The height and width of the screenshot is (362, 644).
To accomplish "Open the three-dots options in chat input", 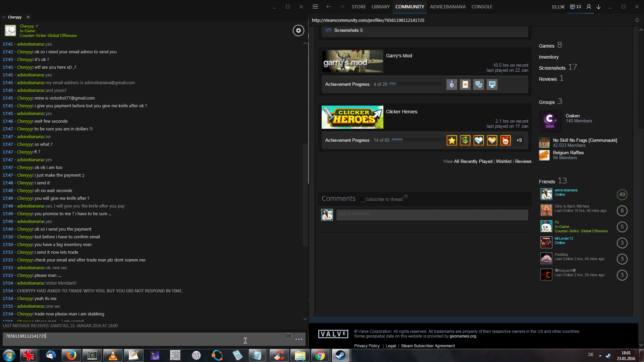I will point(299,340).
